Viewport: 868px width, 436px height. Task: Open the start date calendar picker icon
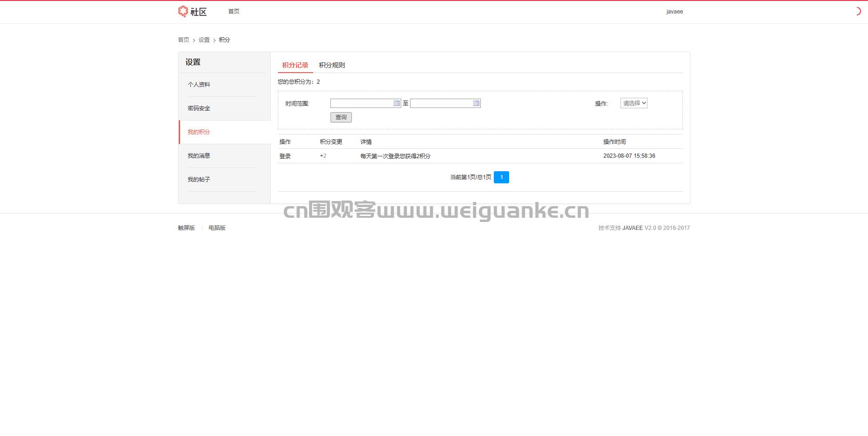pyautogui.click(x=396, y=103)
